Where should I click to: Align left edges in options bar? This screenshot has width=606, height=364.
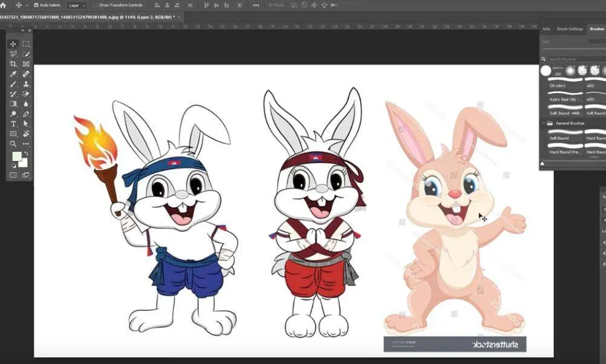tap(157, 5)
